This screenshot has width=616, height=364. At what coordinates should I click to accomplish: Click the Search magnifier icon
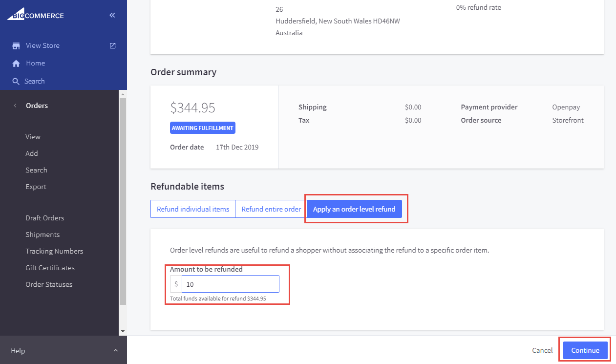(16, 82)
